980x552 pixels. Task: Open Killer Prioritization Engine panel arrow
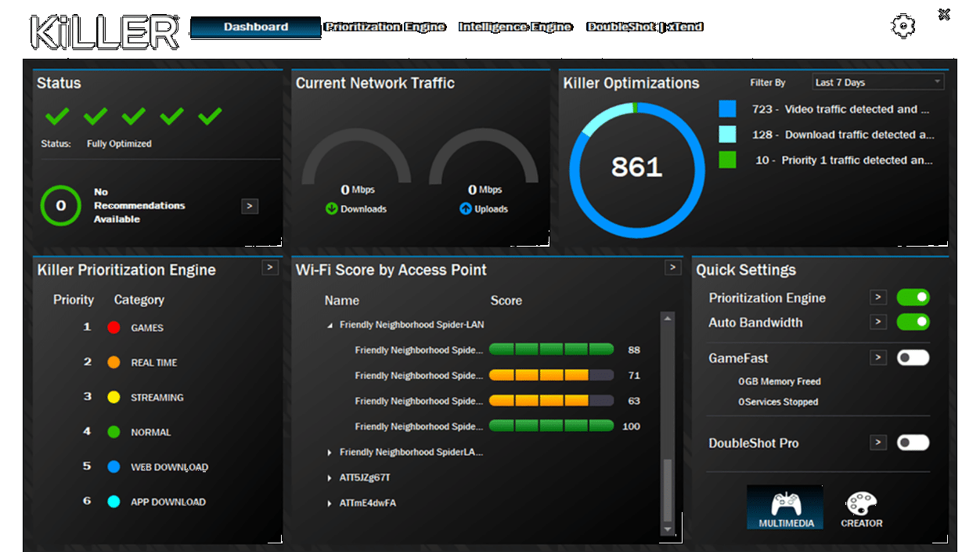point(270,268)
